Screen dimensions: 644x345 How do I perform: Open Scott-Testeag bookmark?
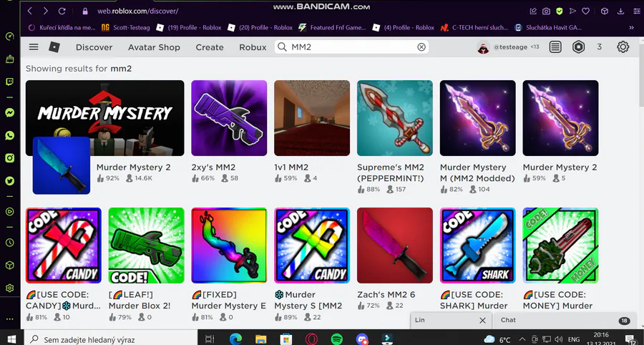point(125,27)
